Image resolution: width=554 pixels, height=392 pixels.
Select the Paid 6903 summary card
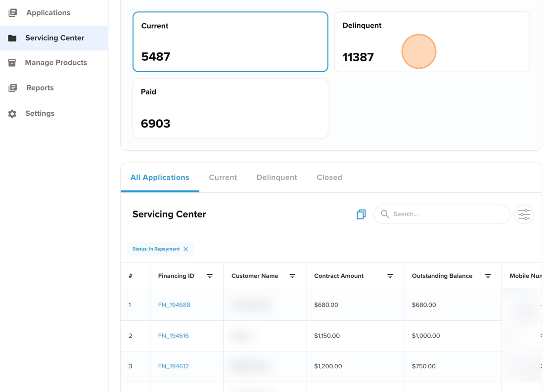point(231,108)
